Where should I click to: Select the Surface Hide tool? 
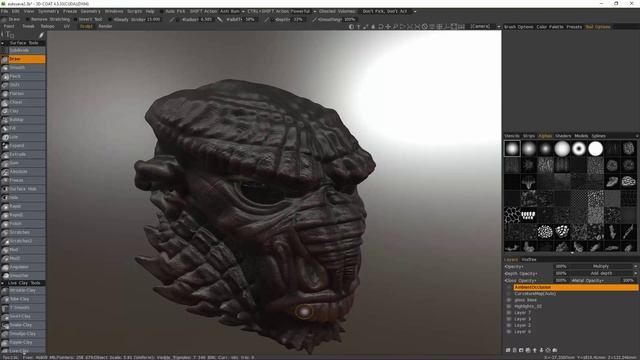click(23, 189)
